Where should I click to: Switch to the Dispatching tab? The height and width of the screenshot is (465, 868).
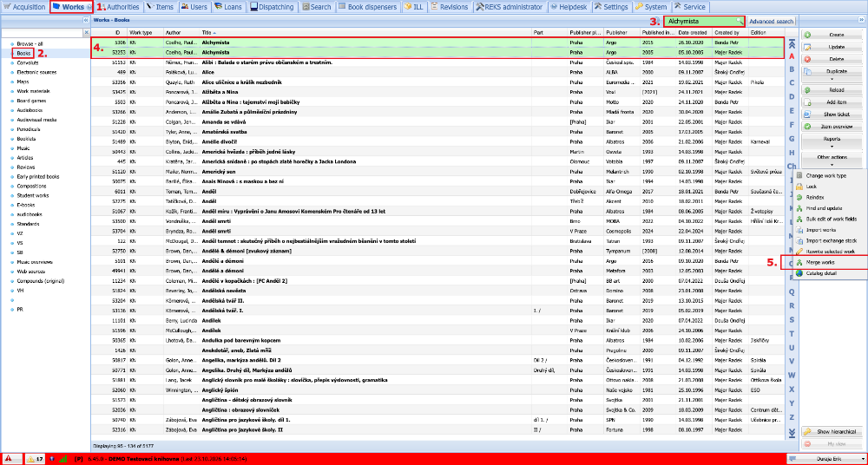pos(273,7)
